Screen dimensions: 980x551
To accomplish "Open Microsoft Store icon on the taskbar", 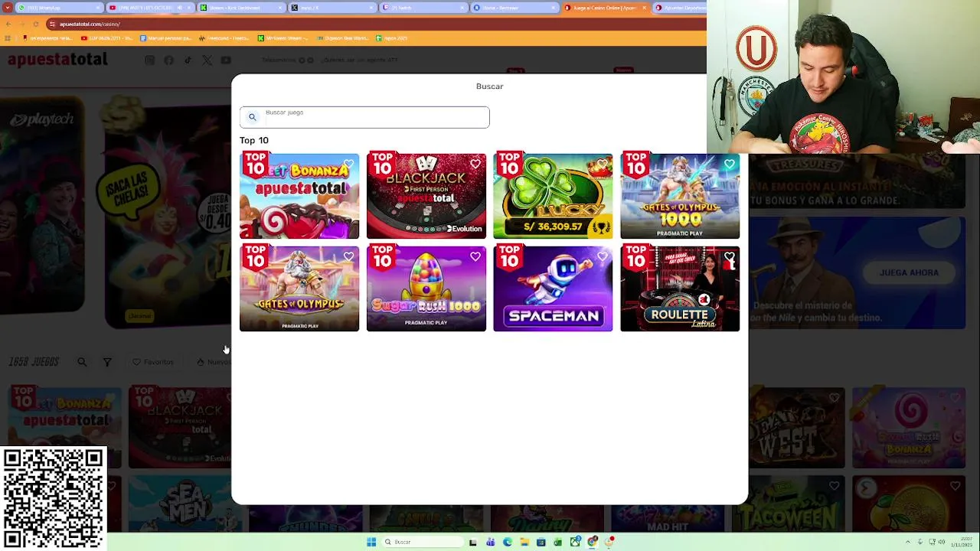I will 541,542.
